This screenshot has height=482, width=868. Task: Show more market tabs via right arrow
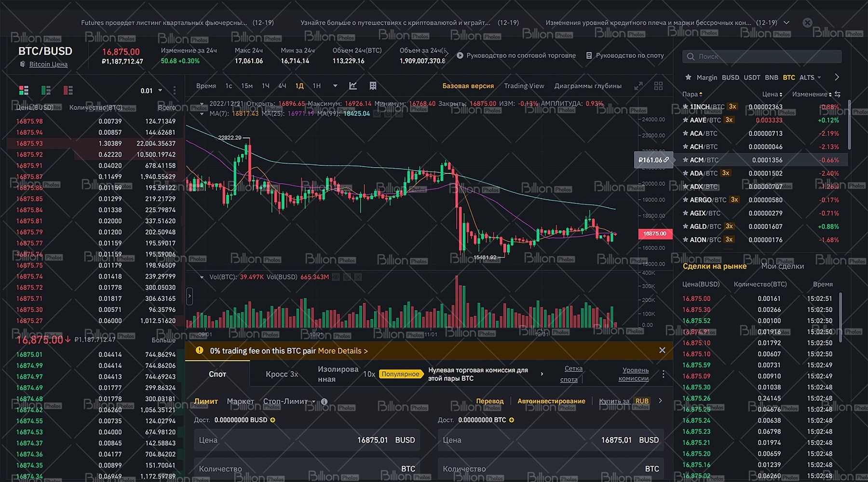[837, 77]
